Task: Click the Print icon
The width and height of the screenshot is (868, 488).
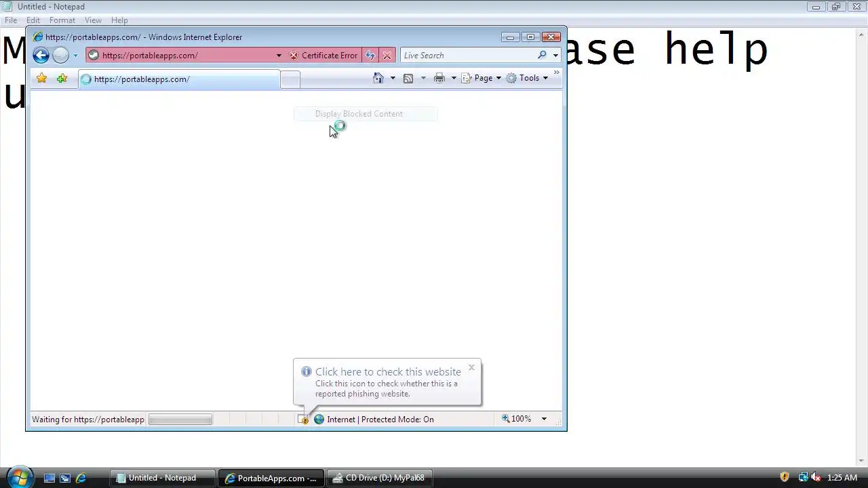Action: [439, 78]
